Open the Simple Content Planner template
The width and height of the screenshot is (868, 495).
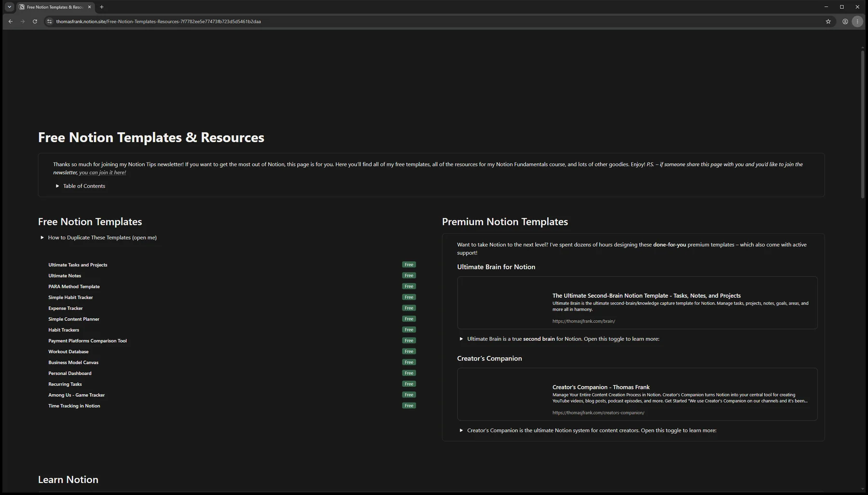click(74, 319)
